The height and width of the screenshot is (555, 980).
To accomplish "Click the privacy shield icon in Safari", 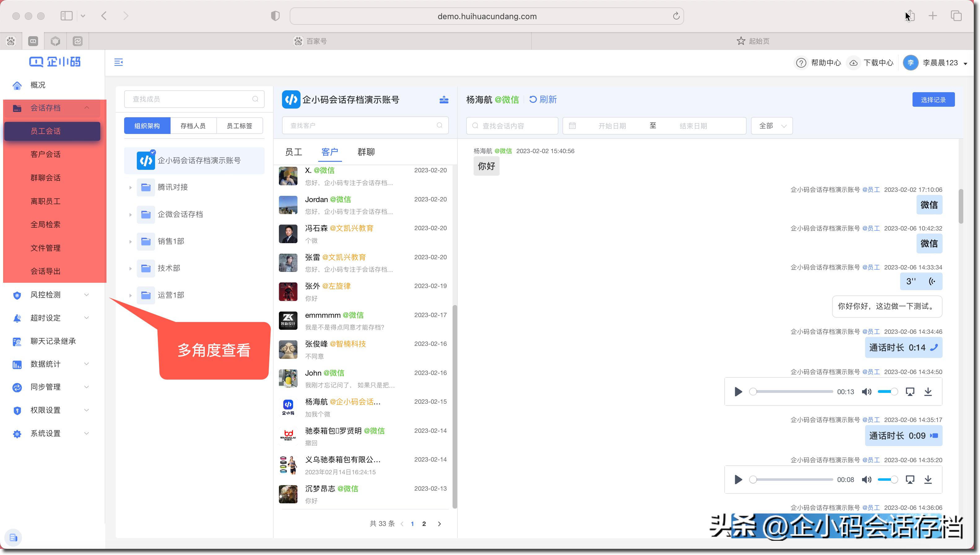I will (x=275, y=16).
